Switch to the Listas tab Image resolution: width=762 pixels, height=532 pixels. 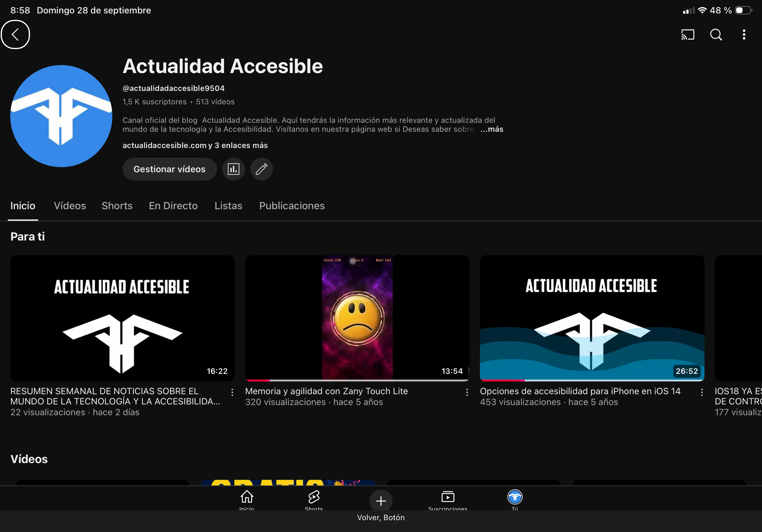[x=228, y=206]
